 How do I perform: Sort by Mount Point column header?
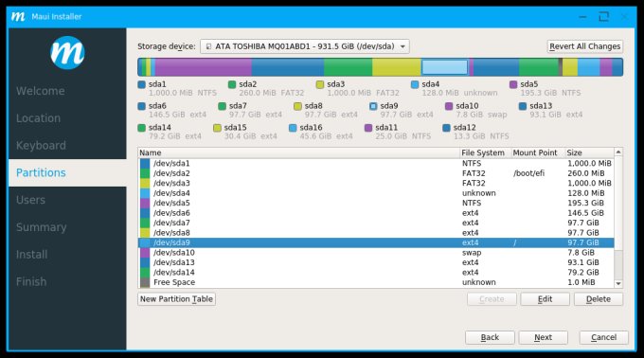pyautogui.click(x=538, y=152)
